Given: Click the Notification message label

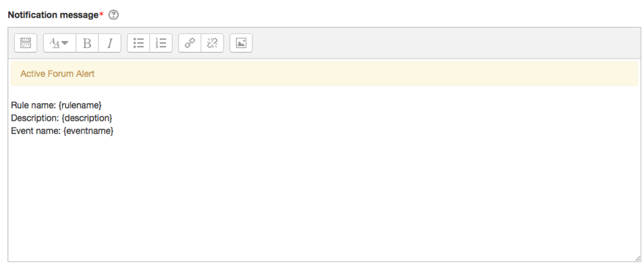Looking at the screenshot, I should coord(53,15).
